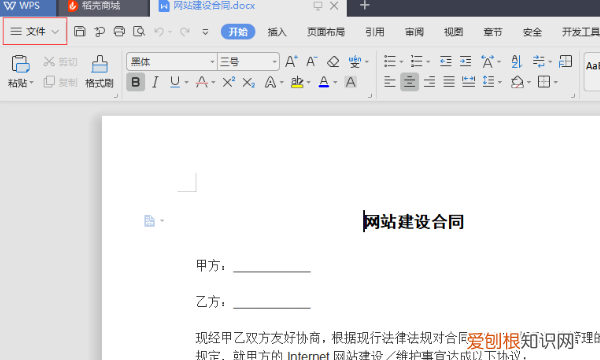The height and width of the screenshot is (360, 600).
Task: Click the 甲方 blank underline field
Action: [x=272, y=266]
